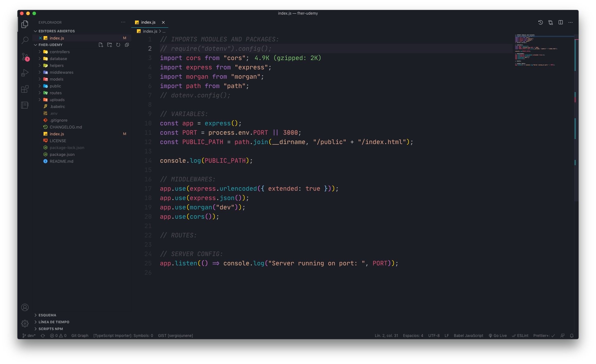596x364 pixels.
Task: Split the editor to the right
Action: 561,22
